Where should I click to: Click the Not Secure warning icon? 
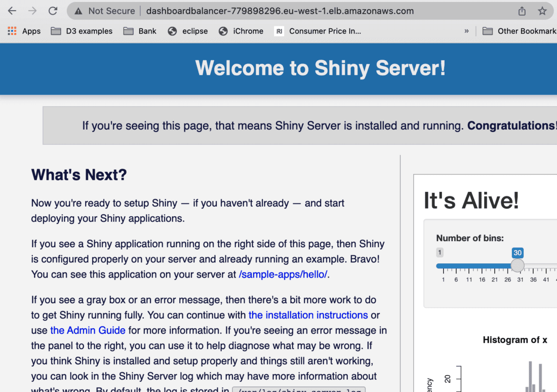tap(78, 11)
